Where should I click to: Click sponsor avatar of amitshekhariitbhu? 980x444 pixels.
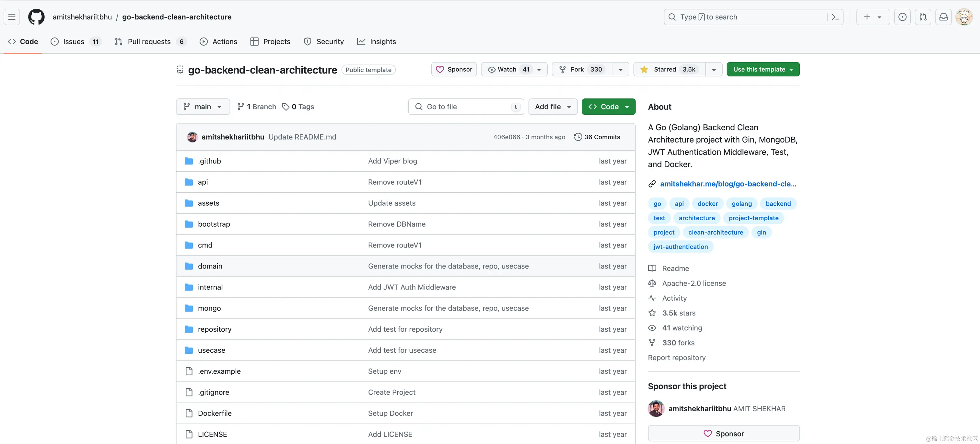656,409
